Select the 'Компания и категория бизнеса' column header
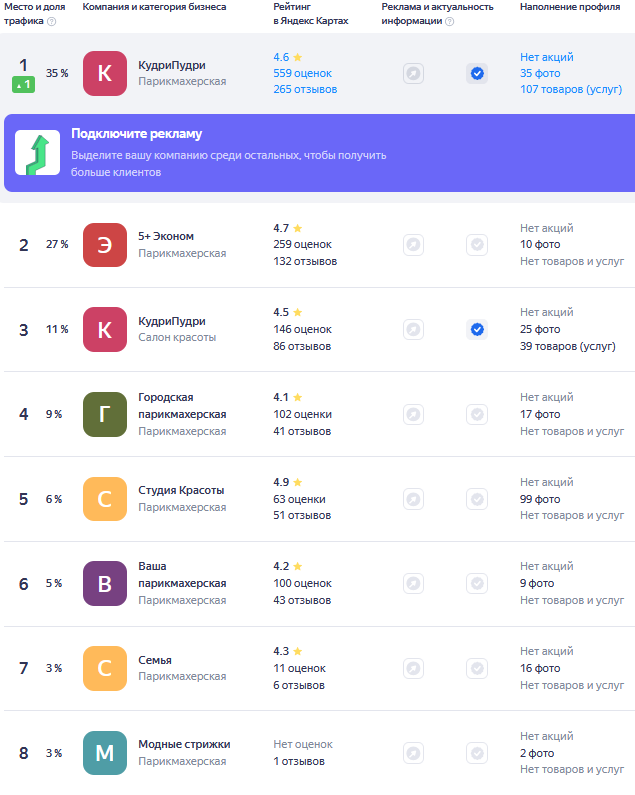Viewport: 635px width, 795px height. click(x=154, y=7)
